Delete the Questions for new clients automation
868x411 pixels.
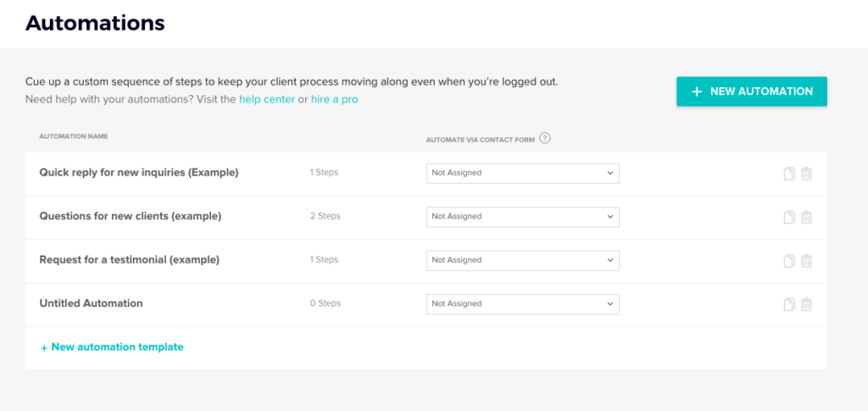pos(806,217)
